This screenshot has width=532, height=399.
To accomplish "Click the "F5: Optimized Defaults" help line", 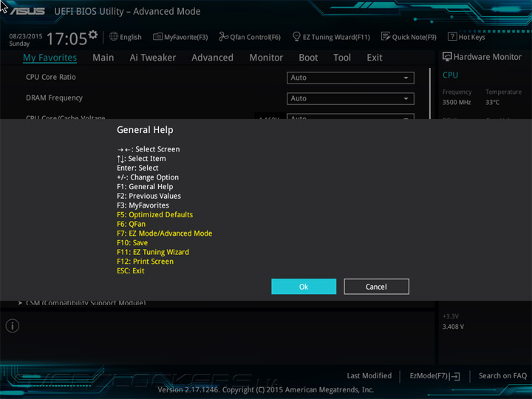I will click(x=154, y=214).
